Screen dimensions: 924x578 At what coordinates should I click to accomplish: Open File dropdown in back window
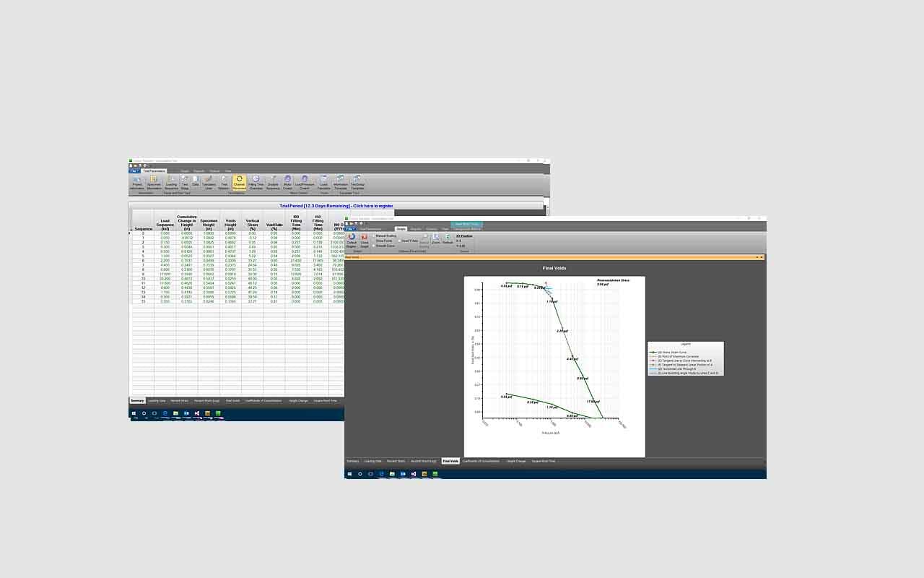135,171
